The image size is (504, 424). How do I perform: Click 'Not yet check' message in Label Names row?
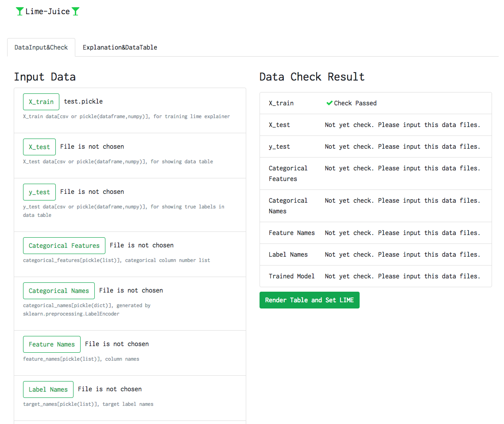click(403, 255)
